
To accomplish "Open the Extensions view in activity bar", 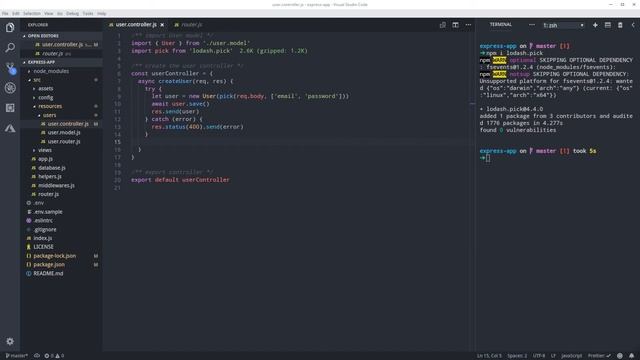I will 10,108.
